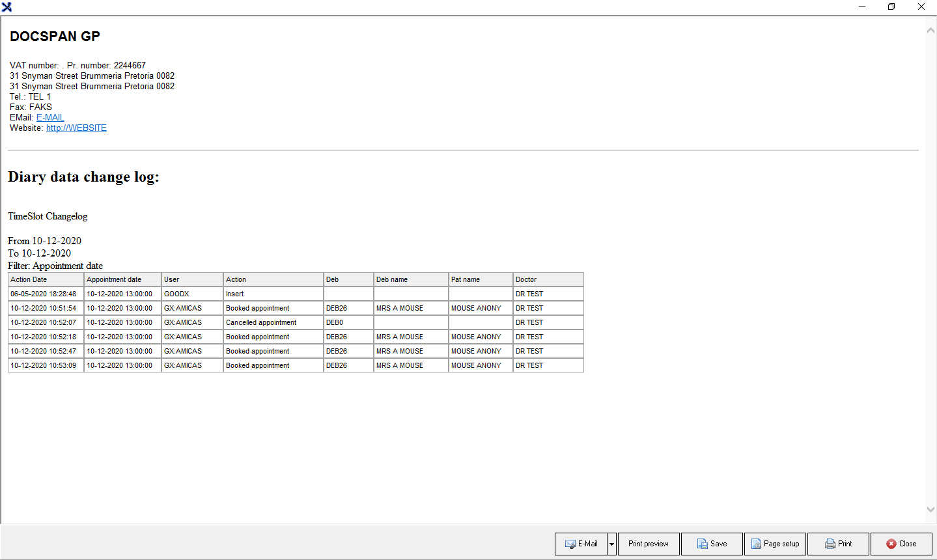Click the Print printer icon
937x560 pixels.
pyautogui.click(x=830, y=544)
